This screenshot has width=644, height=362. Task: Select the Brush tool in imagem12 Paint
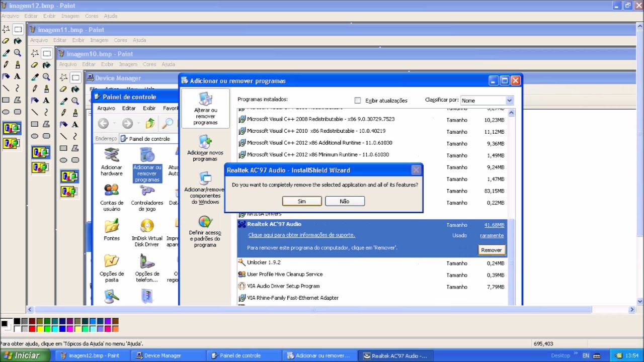(x=18, y=65)
